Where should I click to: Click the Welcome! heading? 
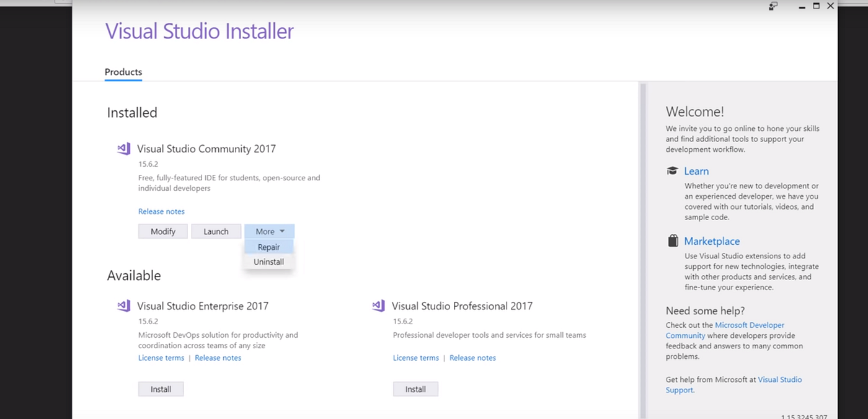[x=694, y=112]
